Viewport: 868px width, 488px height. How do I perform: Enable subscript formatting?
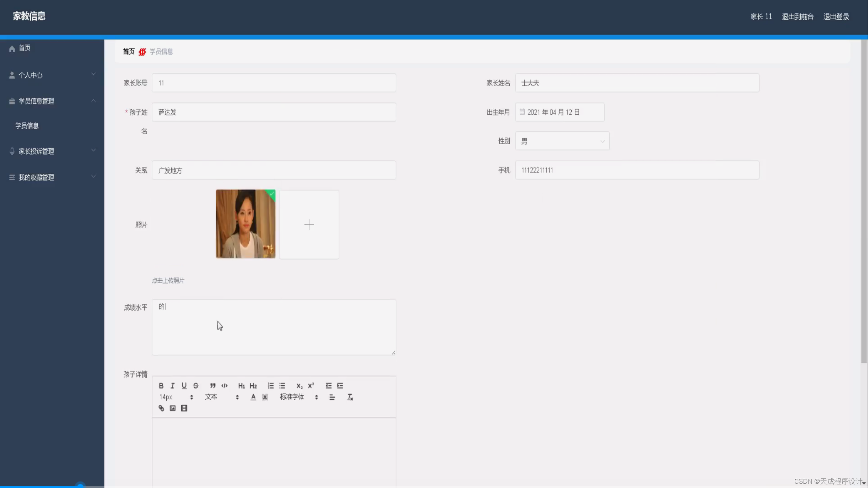299,385
